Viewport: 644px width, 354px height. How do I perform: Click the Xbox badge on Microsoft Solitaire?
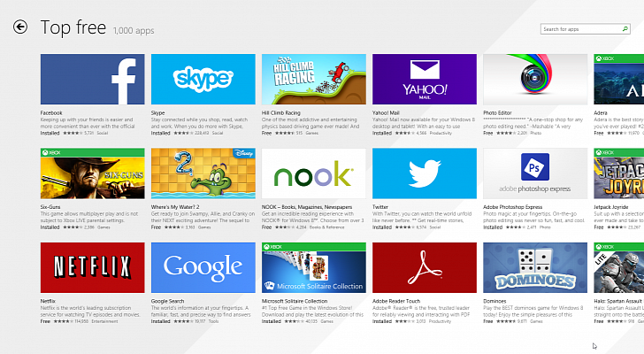[x=273, y=246]
